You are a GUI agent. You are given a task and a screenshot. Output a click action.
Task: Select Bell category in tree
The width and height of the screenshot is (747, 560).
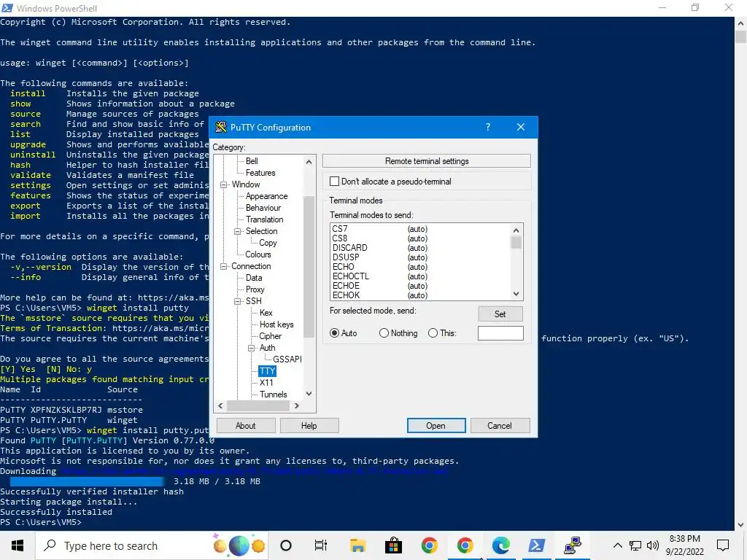(x=252, y=161)
